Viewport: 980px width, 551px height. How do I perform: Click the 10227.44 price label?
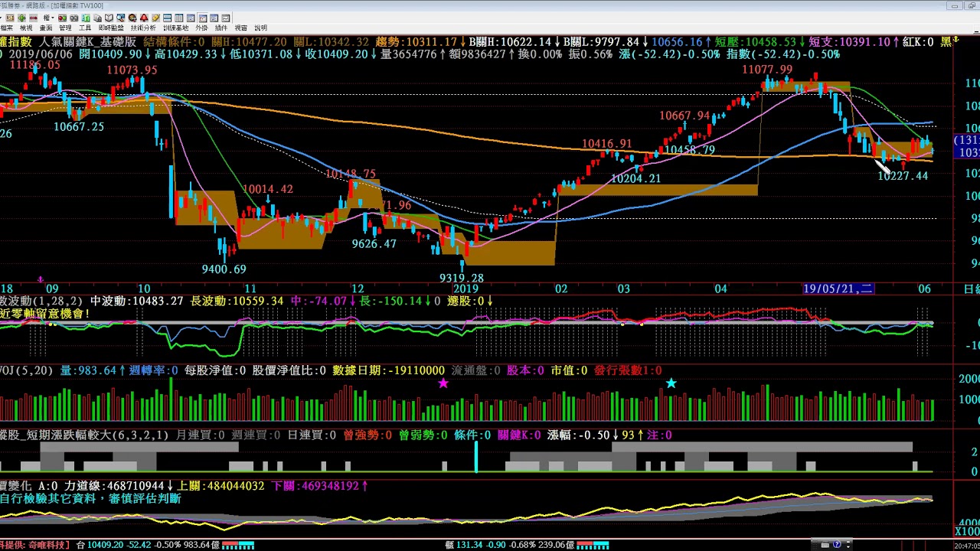(903, 176)
